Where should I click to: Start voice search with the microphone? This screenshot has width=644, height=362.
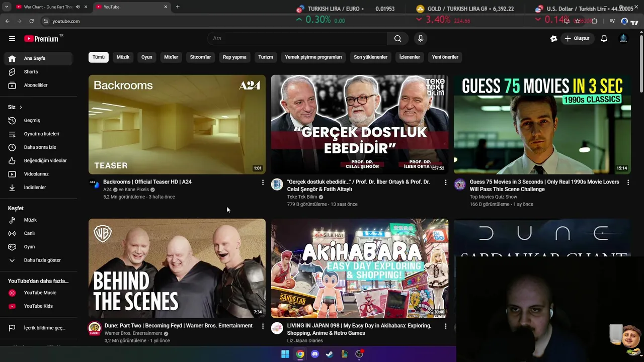coord(421,39)
